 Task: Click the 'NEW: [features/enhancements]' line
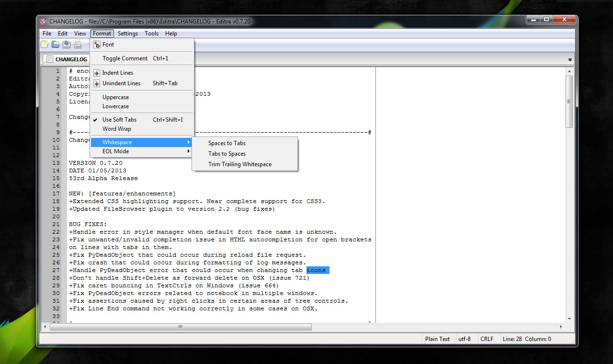(x=123, y=193)
